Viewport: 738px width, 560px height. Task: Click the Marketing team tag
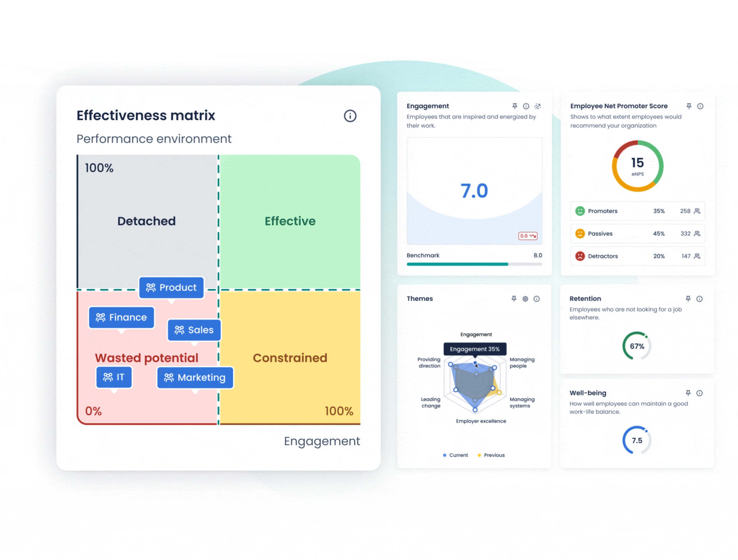point(195,378)
